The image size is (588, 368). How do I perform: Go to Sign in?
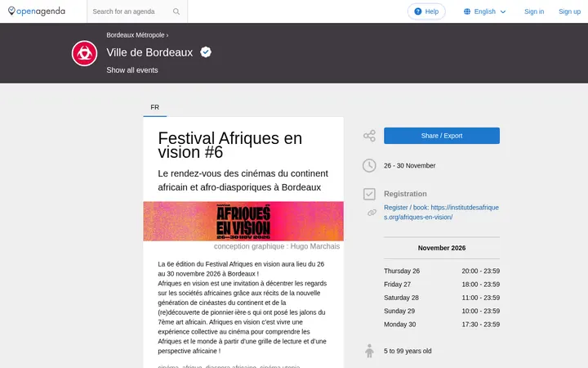coord(534,11)
